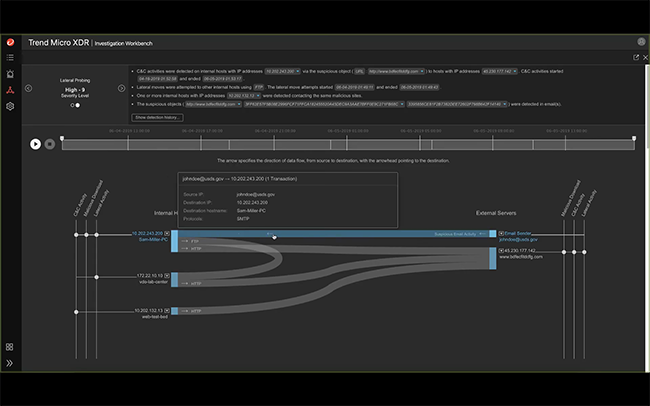Go to previous alert with left arrow
The image size is (650, 406).
point(28,88)
